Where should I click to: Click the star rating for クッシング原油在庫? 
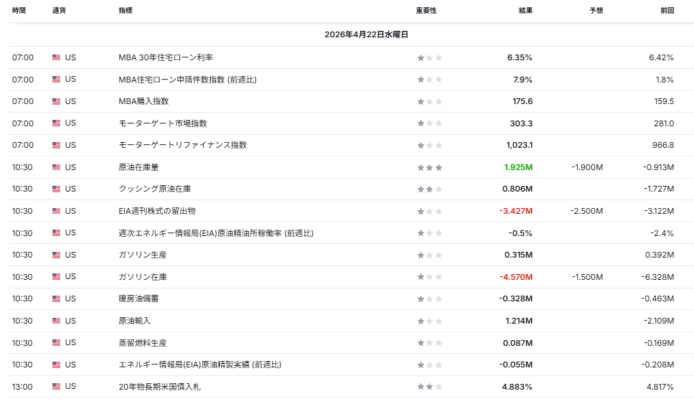(x=429, y=189)
